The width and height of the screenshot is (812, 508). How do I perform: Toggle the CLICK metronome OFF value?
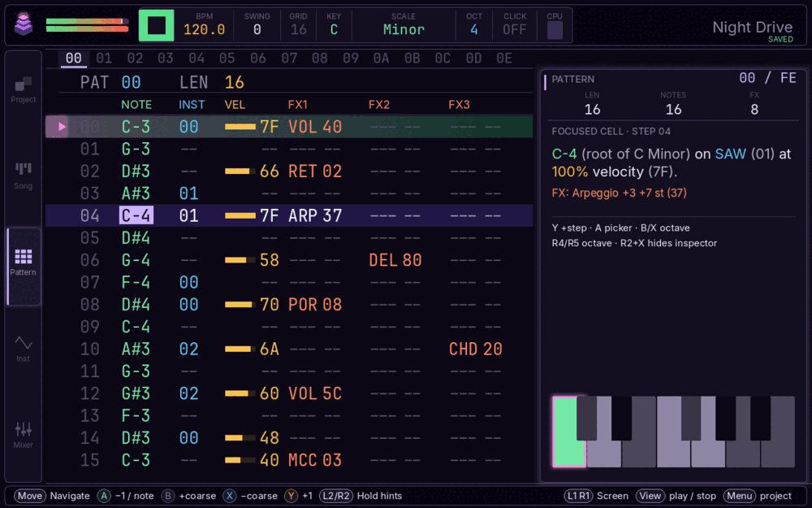coord(515,29)
